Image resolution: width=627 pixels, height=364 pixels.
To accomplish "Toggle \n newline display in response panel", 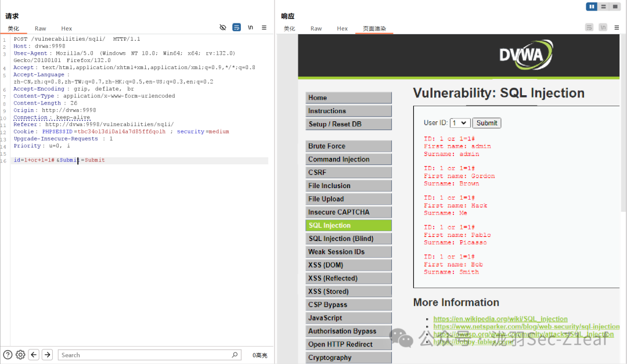I will click(x=603, y=28).
